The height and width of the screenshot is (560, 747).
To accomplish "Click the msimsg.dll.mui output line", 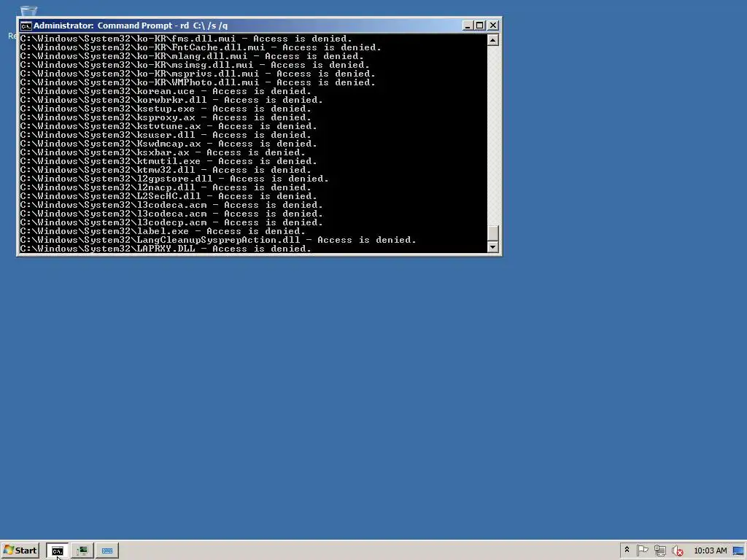I will point(195,65).
